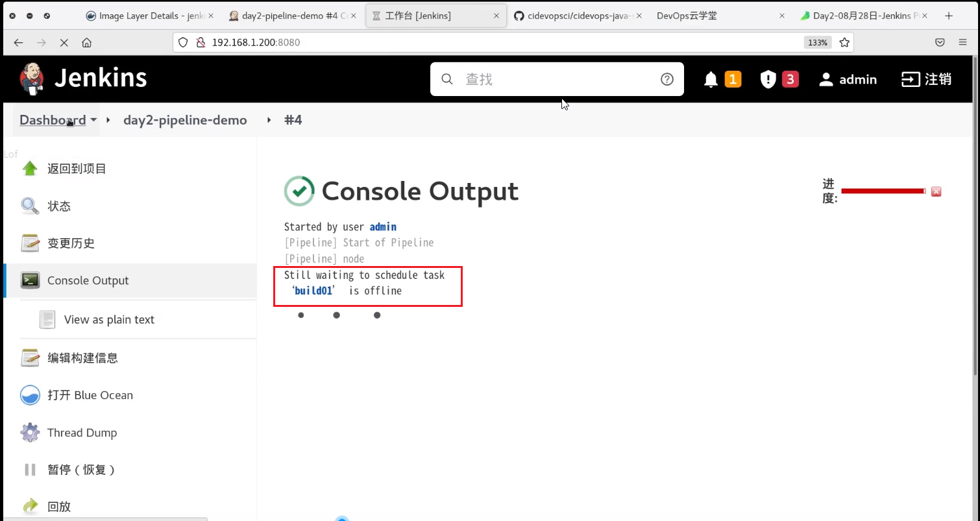Open the Jenkins home title link

[101, 79]
